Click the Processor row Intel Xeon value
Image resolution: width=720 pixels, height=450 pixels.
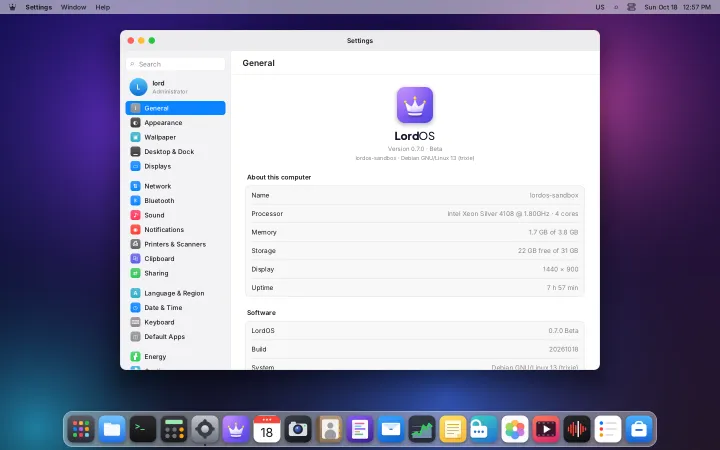tap(513, 214)
